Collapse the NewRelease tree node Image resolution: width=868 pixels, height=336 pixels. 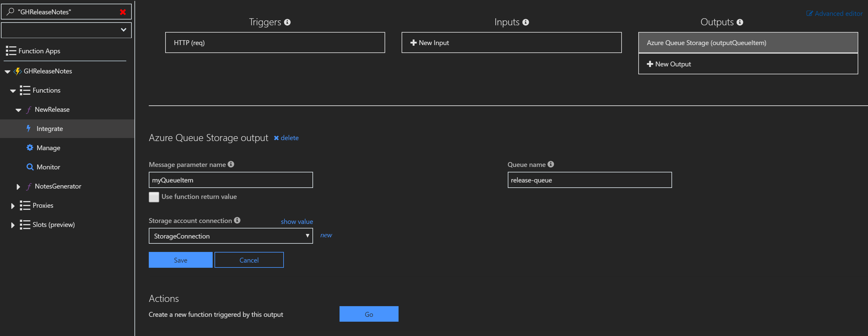(x=18, y=110)
